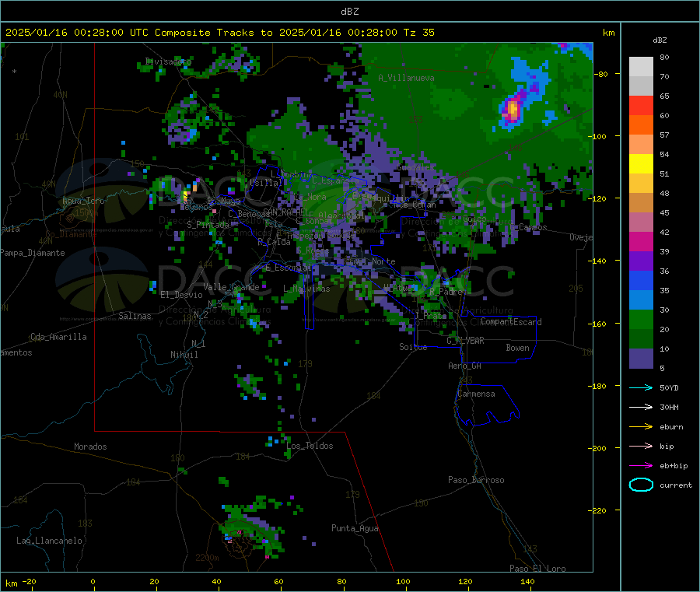This screenshot has width=700, height=592.
Task: Click the pink bip arrow legend icon
Action: [x=641, y=446]
